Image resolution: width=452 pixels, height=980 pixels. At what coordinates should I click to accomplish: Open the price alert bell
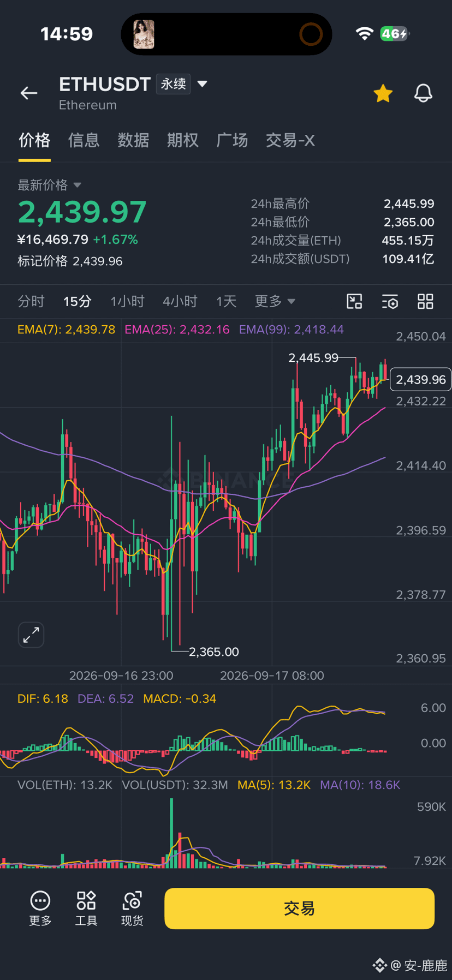point(423,93)
